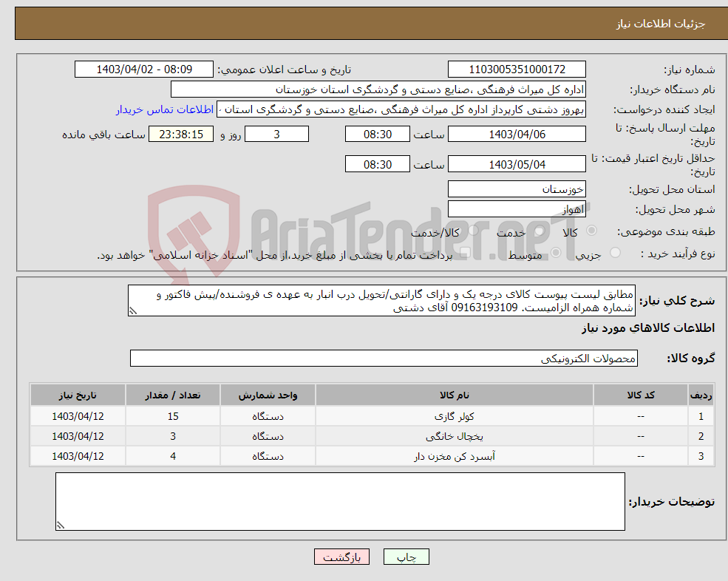Select the کالا/خدمت radio button
The height and width of the screenshot is (581, 728).
(473, 231)
